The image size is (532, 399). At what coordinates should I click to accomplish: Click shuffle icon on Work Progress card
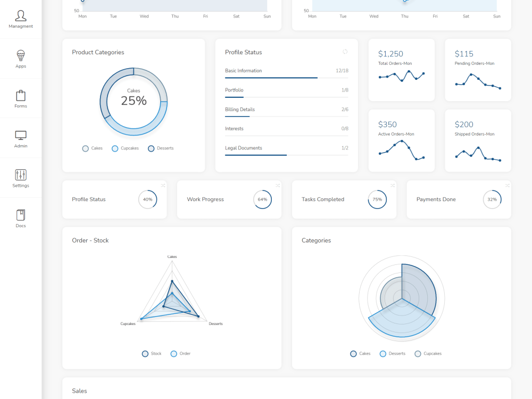point(278,185)
